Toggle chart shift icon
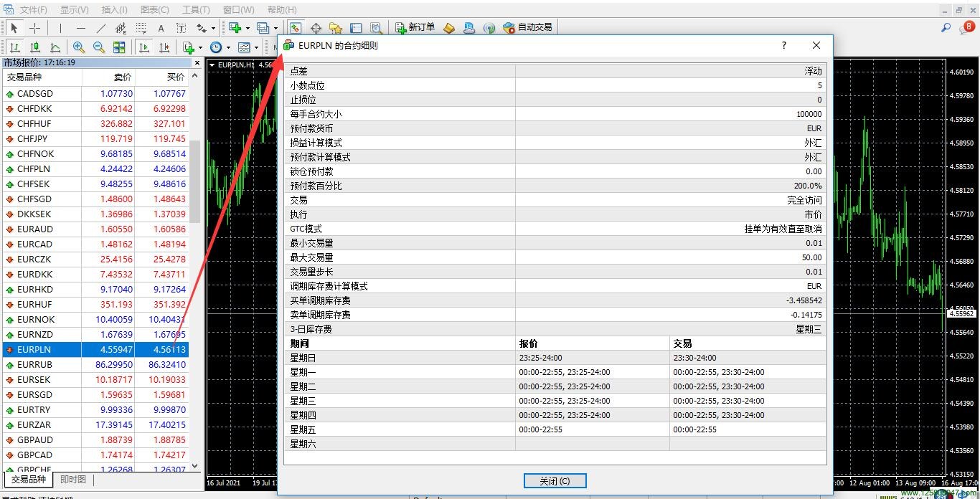 tap(164, 47)
